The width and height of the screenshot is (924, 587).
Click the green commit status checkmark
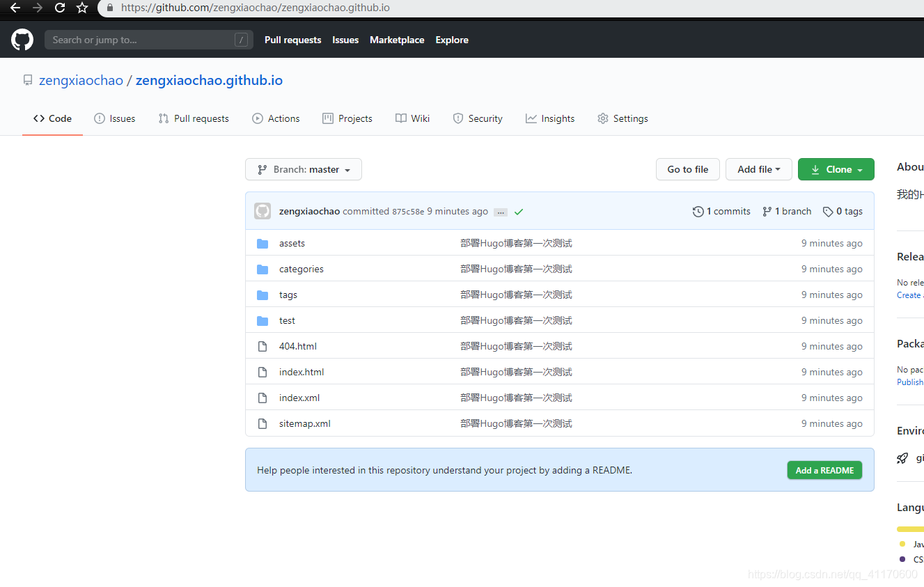pos(519,212)
